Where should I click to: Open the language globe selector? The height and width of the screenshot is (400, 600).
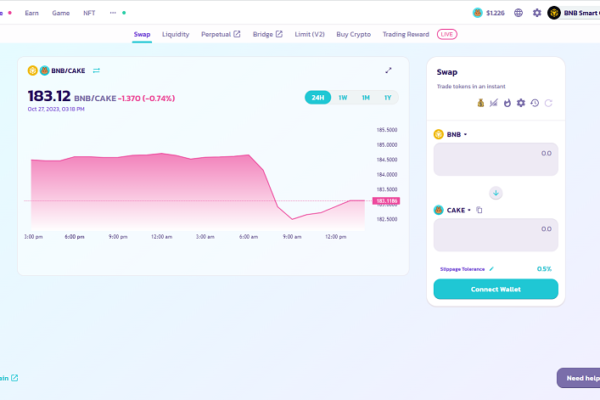[x=518, y=13]
